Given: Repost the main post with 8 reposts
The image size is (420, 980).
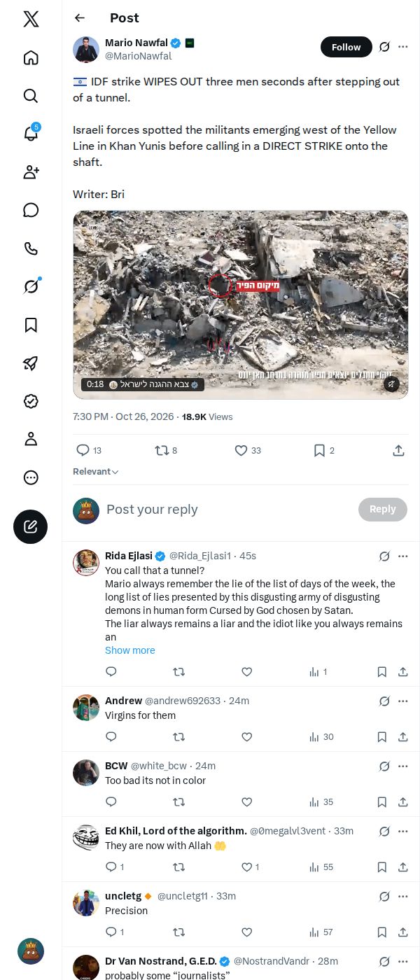Looking at the screenshot, I should (x=166, y=451).
